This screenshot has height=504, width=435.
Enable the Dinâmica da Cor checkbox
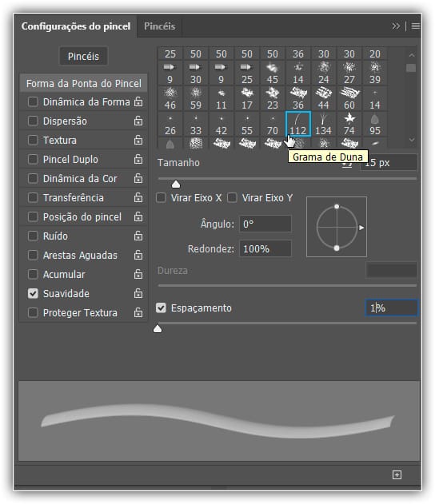(x=33, y=178)
